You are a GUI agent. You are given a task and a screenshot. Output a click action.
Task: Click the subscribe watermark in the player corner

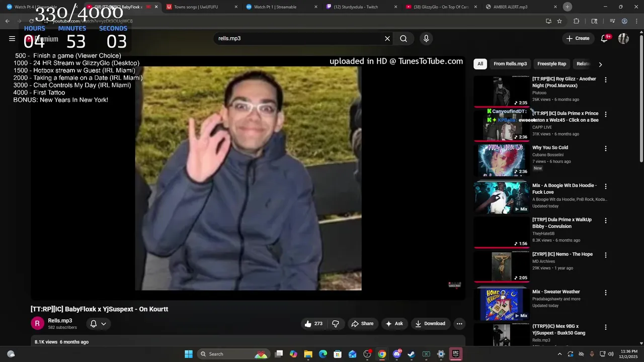click(x=454, y=285)
